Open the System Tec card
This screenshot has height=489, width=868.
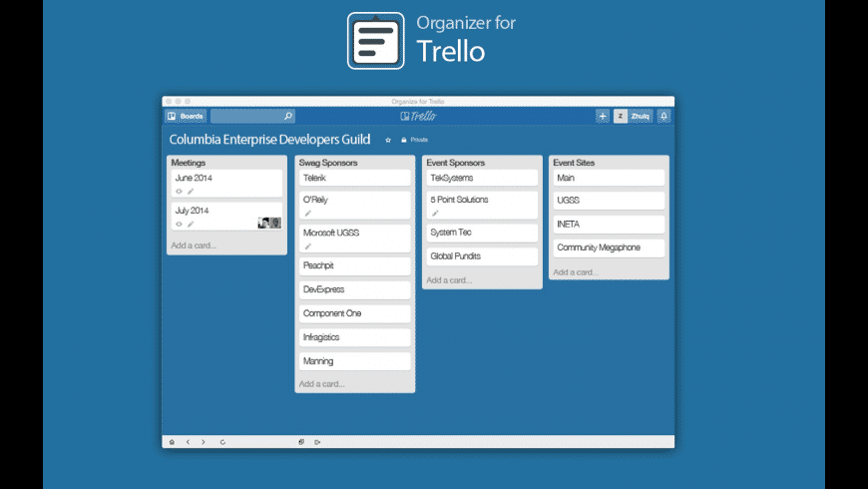tap(482, 233)
